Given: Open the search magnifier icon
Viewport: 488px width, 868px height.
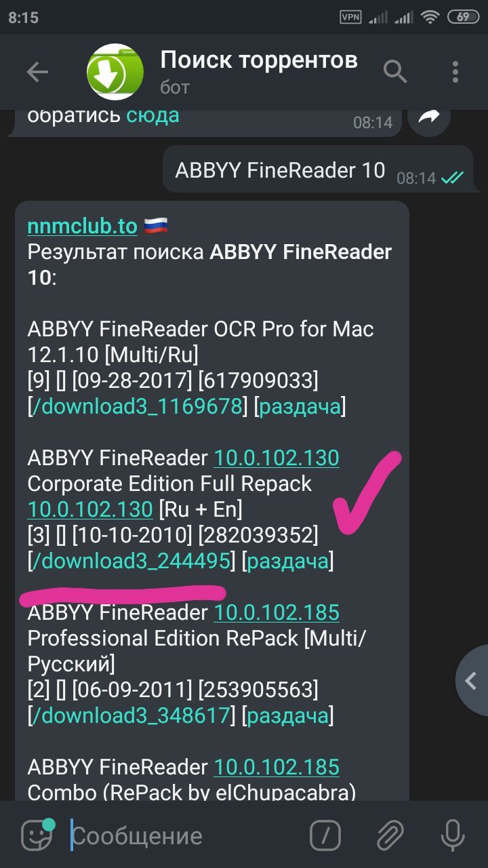Looking at the screenshot, I should (x=395, y=71).
